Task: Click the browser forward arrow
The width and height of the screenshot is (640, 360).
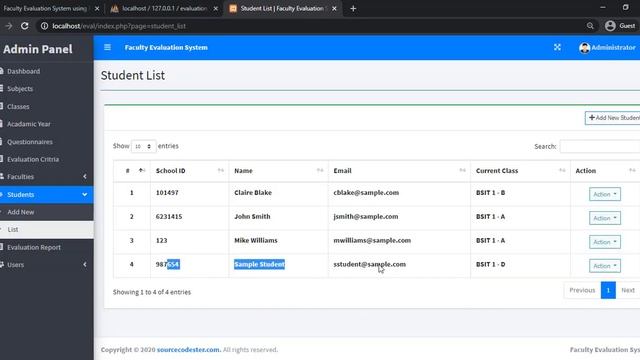Action: pyautogui.click(x=9, y=26)
